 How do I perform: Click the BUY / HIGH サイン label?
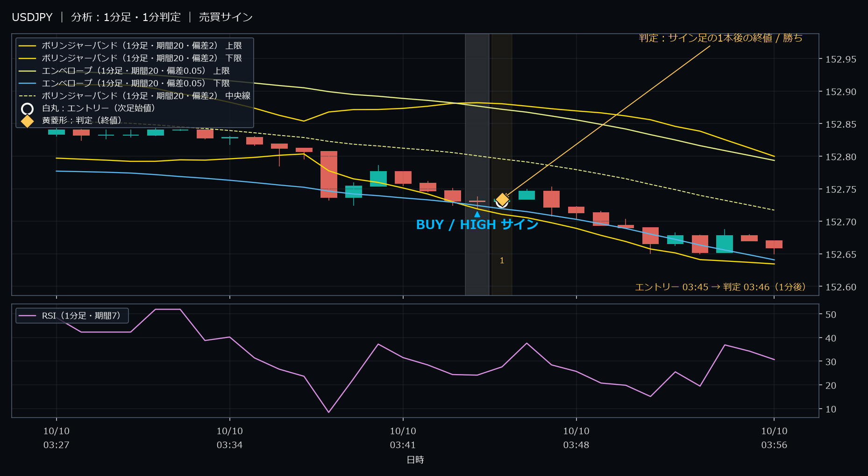[477, 224]
